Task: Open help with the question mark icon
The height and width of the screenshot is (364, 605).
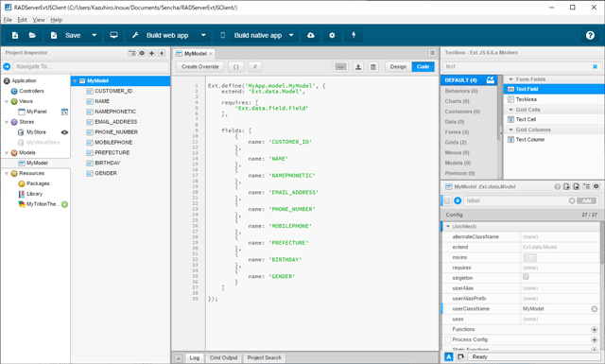Action: 590,36
